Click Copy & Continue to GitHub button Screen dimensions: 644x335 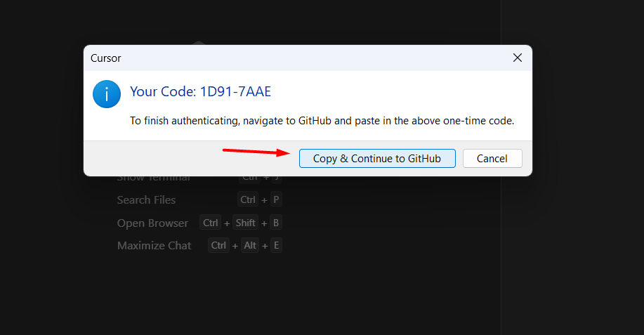377,159
